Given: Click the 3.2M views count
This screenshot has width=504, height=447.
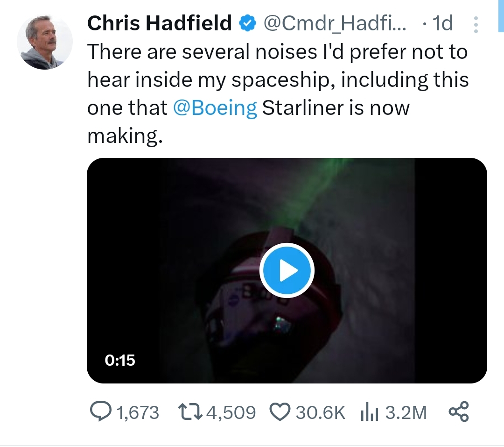Looking at the screenshot, I should [406, 412].
